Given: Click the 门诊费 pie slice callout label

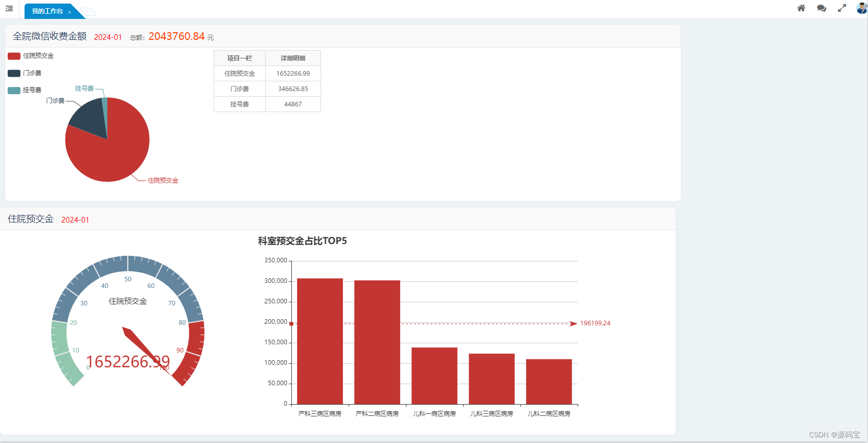Looking at the screenshot, I should (55, 101).
